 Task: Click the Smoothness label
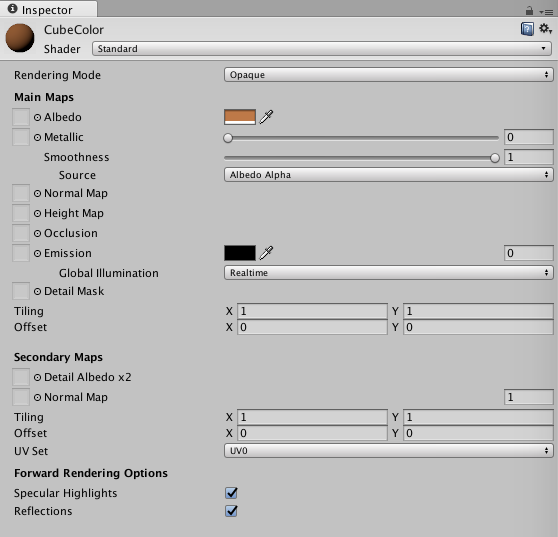coord(77,157)
